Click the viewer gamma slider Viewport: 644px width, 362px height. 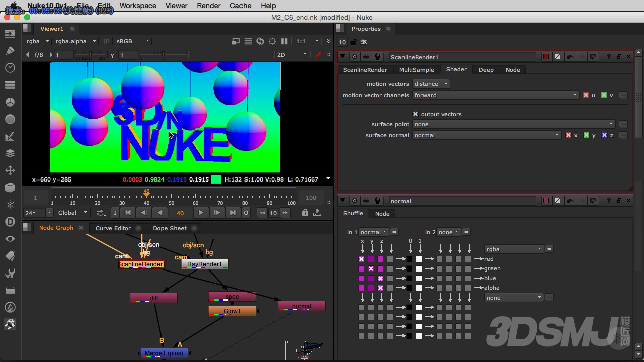162,54
